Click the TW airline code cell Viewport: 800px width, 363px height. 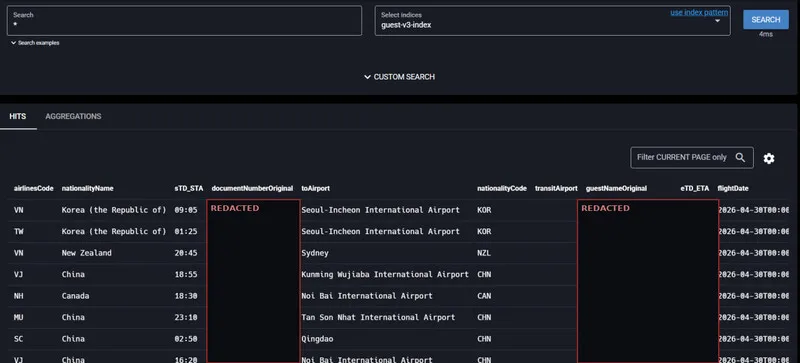tap(18, 232)
